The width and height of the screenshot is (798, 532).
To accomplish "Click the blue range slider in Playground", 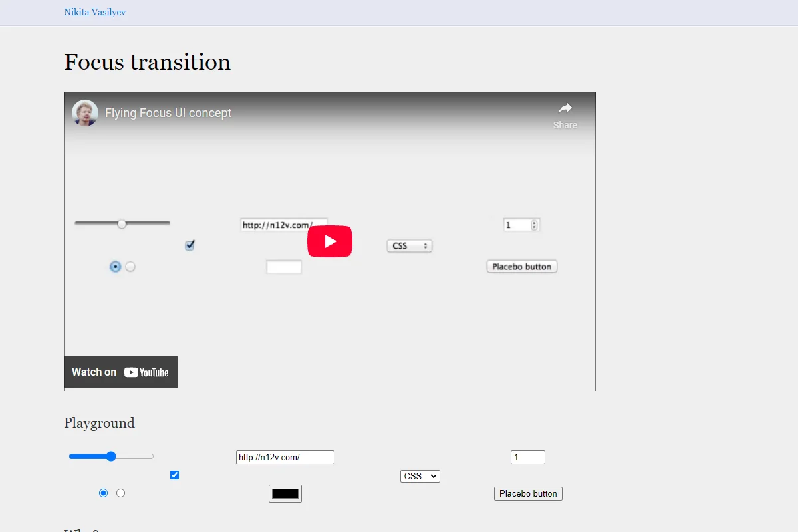I will [x=111, y=456].
